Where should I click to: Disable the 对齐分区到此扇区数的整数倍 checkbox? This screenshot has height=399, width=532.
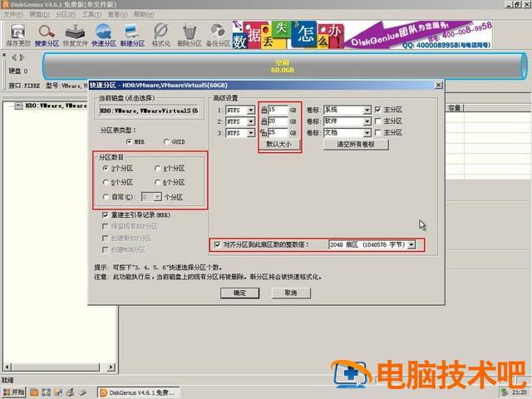click(x=217, y=245)
